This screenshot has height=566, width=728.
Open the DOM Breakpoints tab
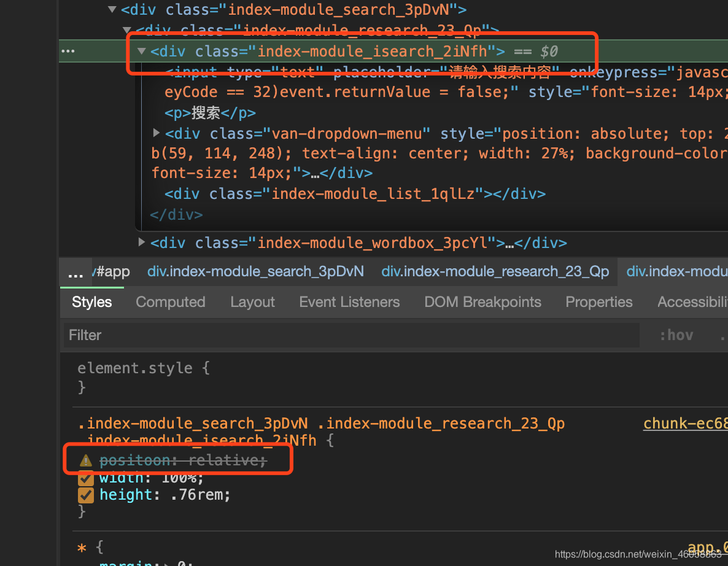[x=483, y=302]
